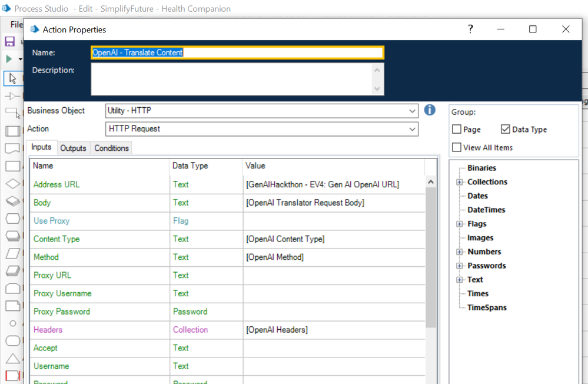Pick the diamond Decision stage tool
This screenshot has height=384, width=588.
(x=12, y=184)
